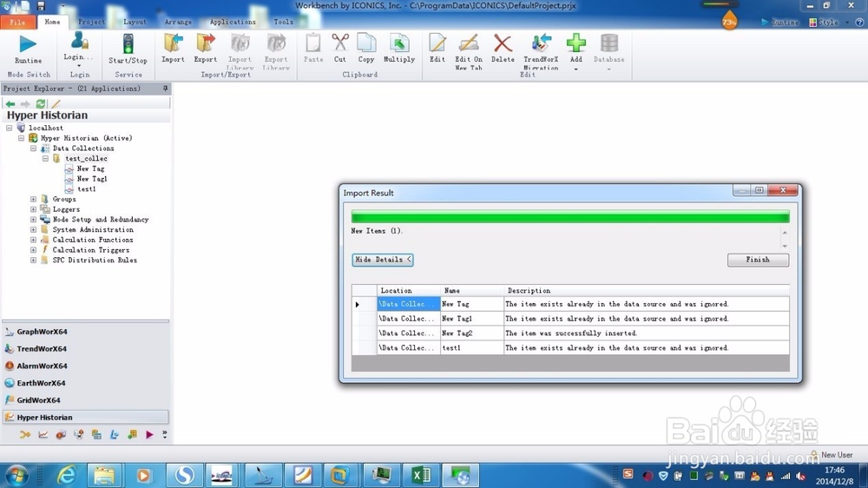Open TrendWorX Migration tool
The height and width of the screenshot is (488, 868).
tap(541, 49)
